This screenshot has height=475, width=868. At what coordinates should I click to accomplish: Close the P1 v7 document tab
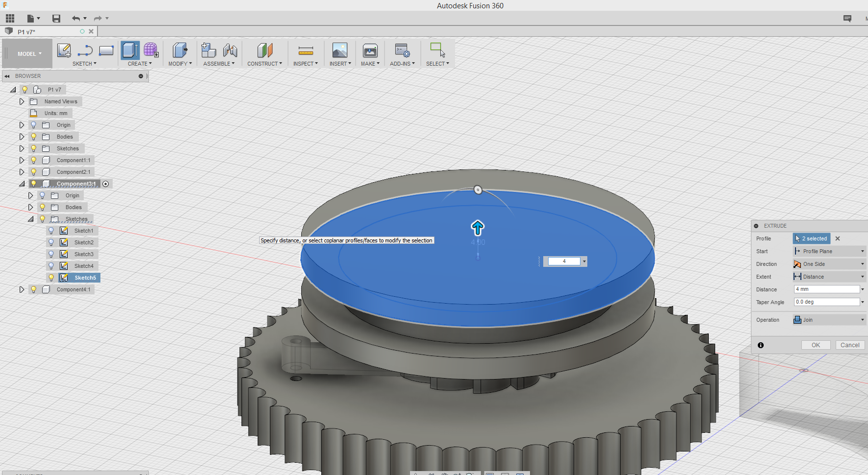click(x=91, y=31)
